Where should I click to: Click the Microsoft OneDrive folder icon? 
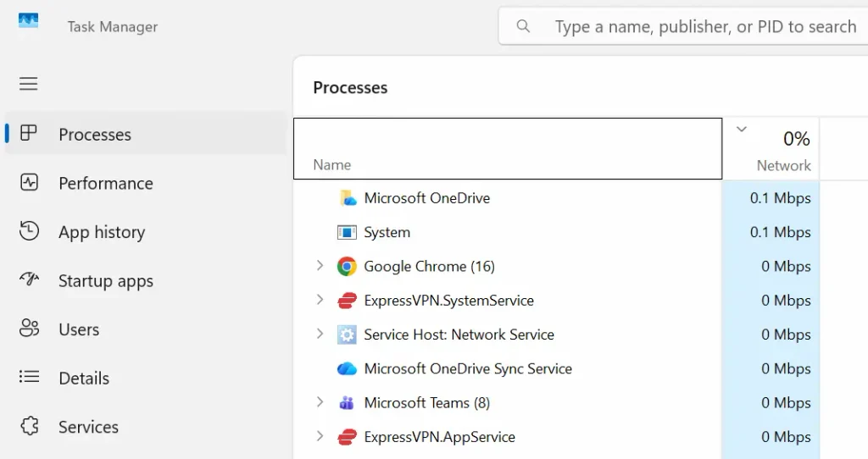348,198
